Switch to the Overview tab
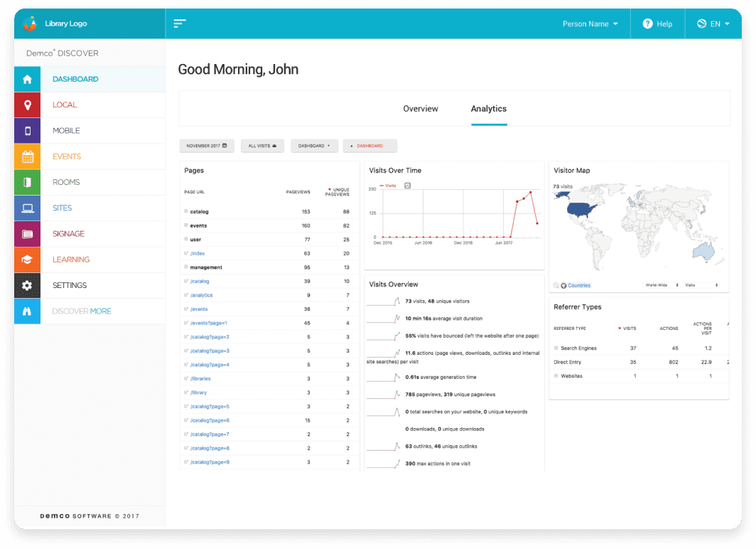The image size is (756, 549). pyautogui.click(x=421, y=108)
